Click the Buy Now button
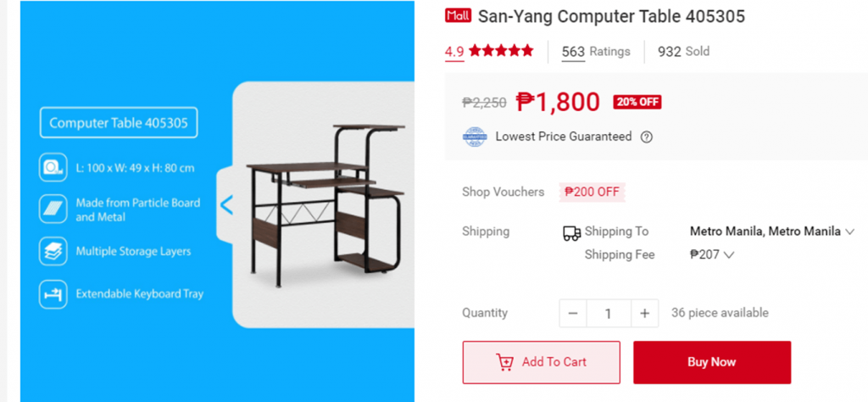Screen dimensions: 868x402 point(712,362)
